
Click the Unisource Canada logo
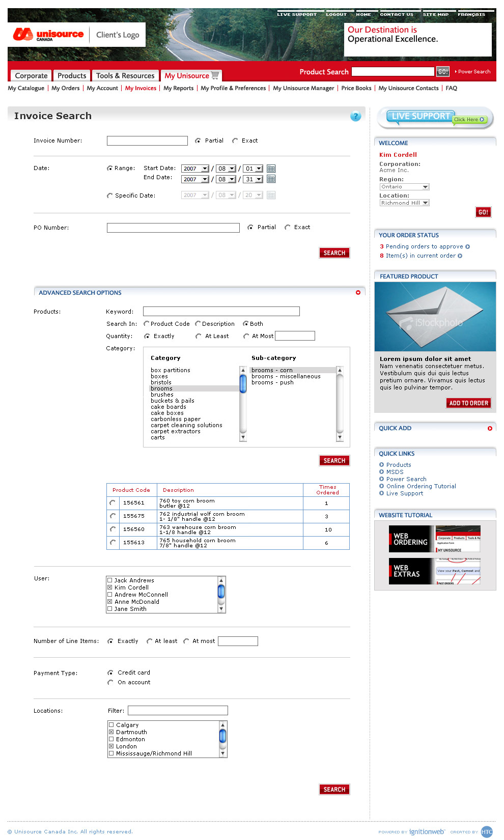coord(48,35)
